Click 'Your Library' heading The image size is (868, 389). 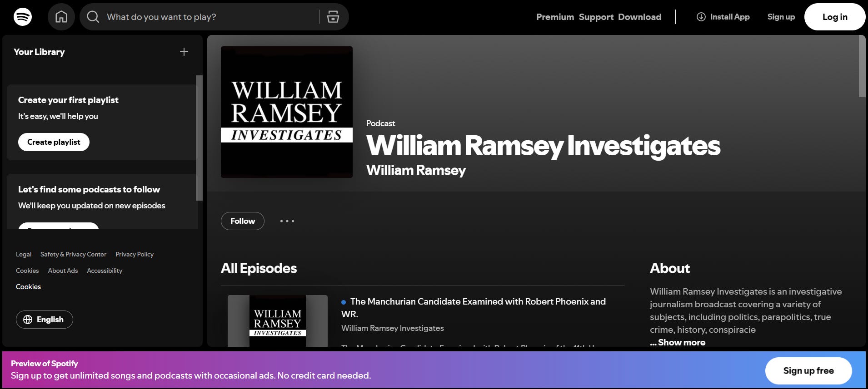(x=39, y=52)
